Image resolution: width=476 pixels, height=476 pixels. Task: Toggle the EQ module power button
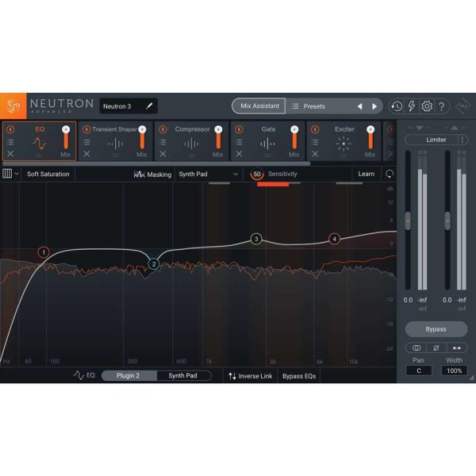[x=11, y=129]
